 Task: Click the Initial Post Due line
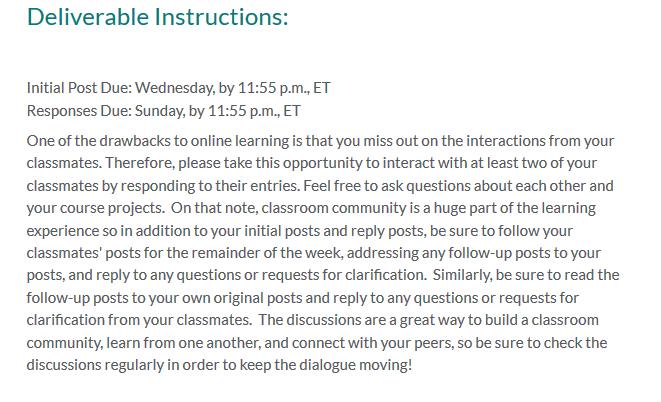click(178, 88)
